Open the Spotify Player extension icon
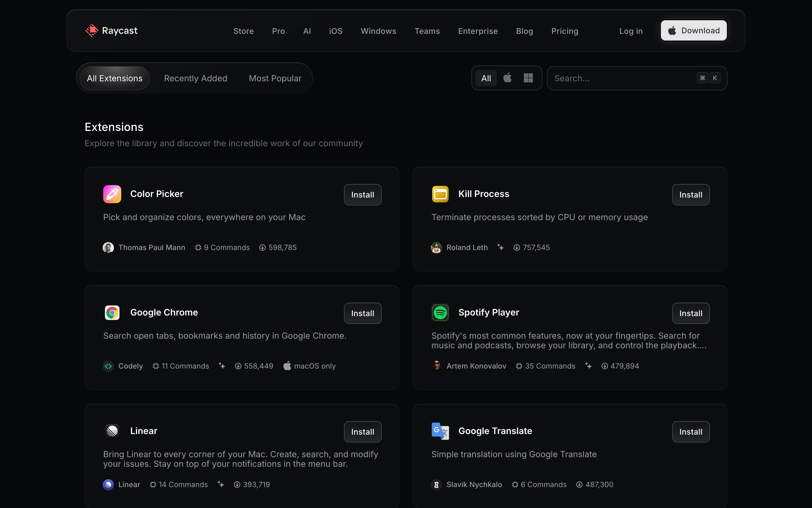 (440, 312)
